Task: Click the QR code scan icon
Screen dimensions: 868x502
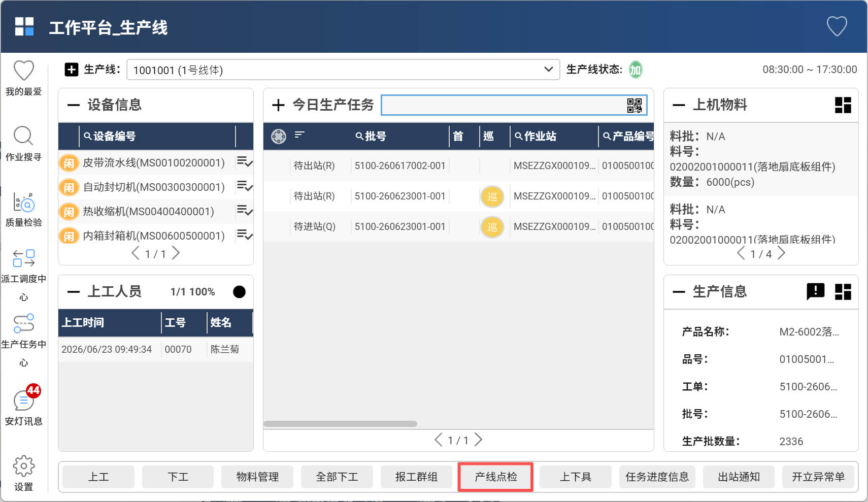Action: coord(635,106)
